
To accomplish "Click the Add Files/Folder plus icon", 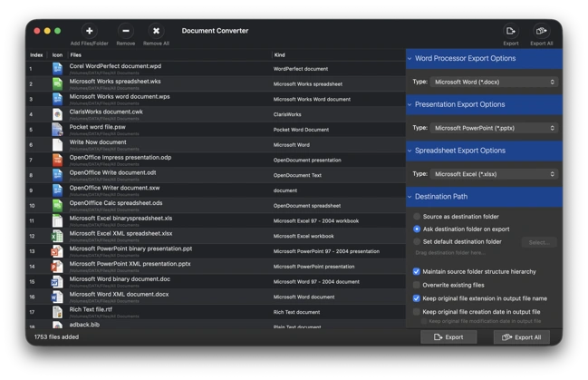I will click(x=90, y=31).
